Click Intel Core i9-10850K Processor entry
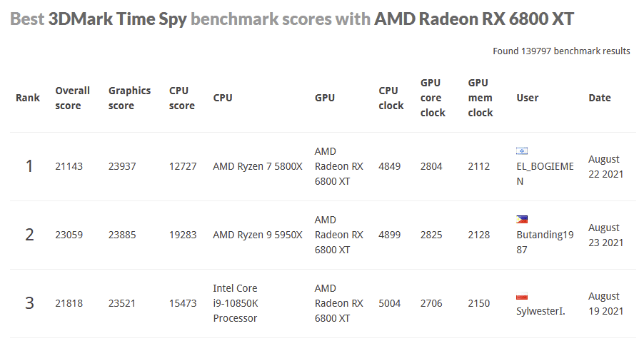This screenshot has width=644, height=341. (x=236, y=303)
